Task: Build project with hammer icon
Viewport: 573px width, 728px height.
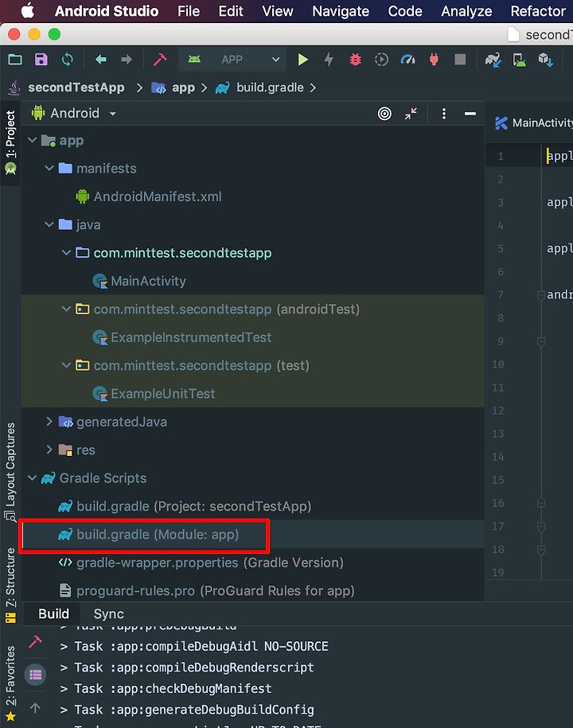Action: (x=160, y=60)
